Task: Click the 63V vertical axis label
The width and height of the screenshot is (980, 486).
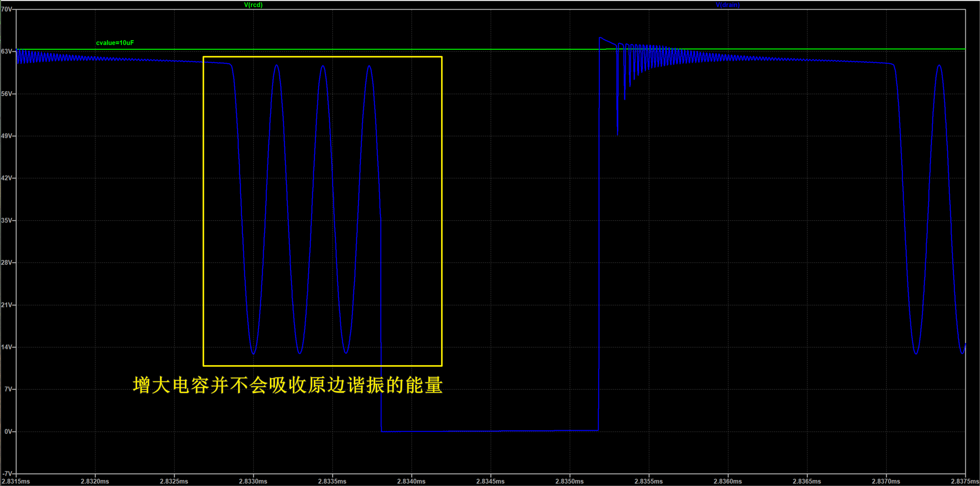Action: coord(7,51)
